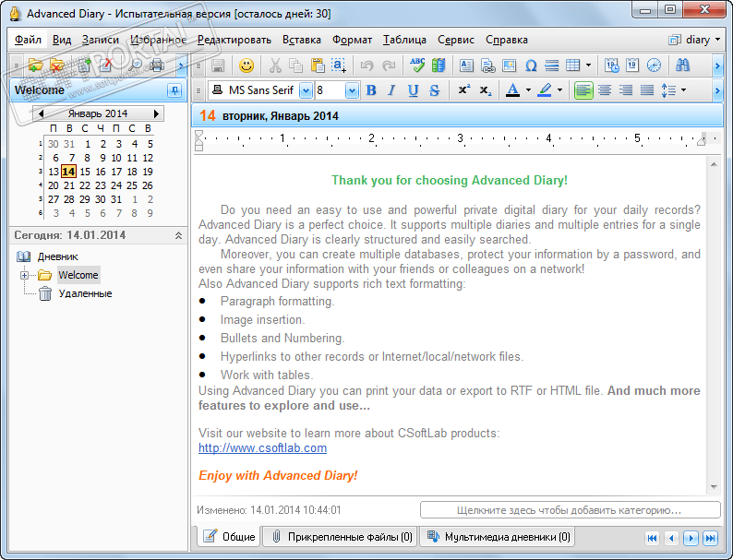Pin the Welcome panel
Screen dimensions: 733x560
tap(174, 90)
